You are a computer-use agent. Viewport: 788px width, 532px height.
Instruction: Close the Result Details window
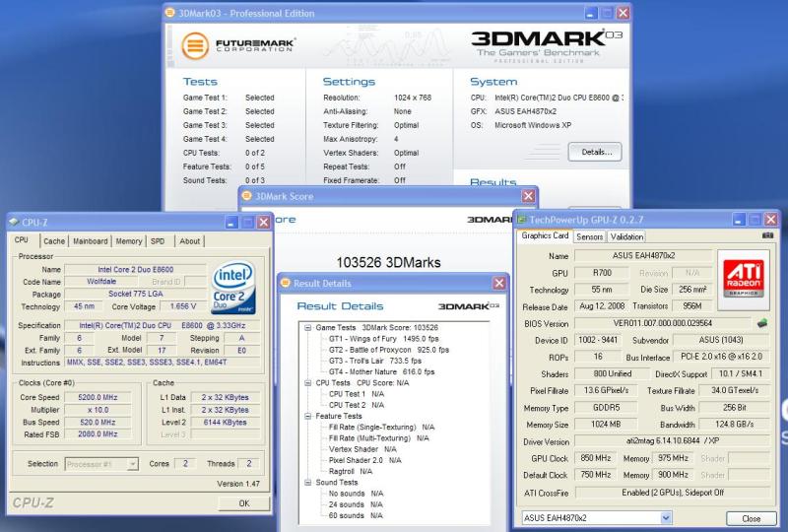point(499,283)
